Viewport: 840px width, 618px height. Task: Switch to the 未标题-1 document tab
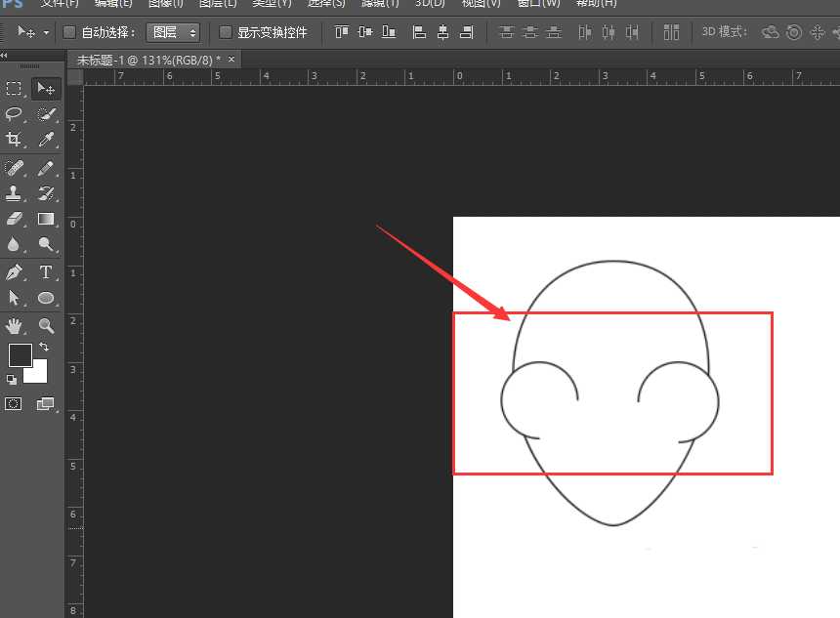click(x=137, y=59)
